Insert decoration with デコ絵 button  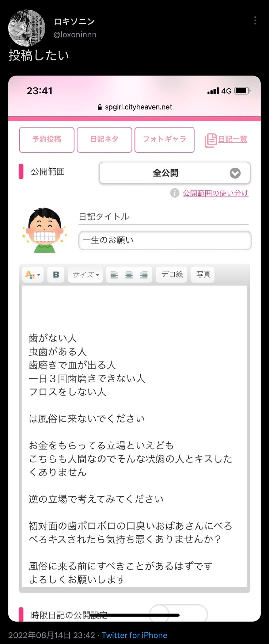[172, 274]
